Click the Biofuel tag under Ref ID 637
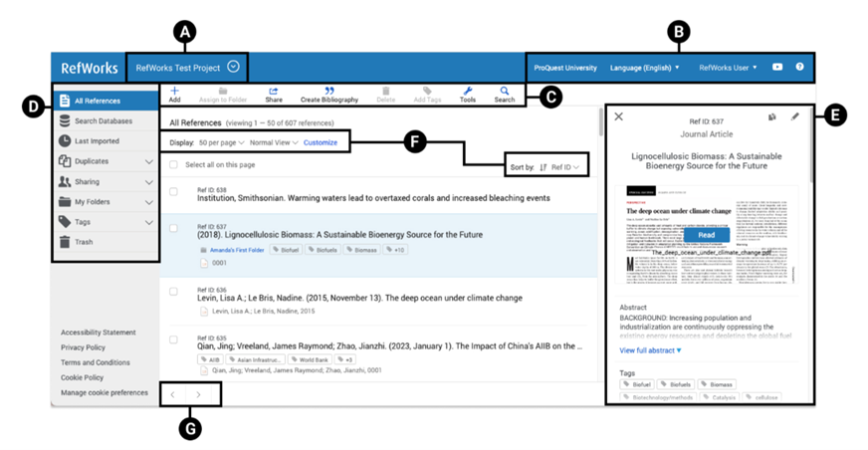The width and height of the screenshot is (868, 450). click(x=286, y=250)
